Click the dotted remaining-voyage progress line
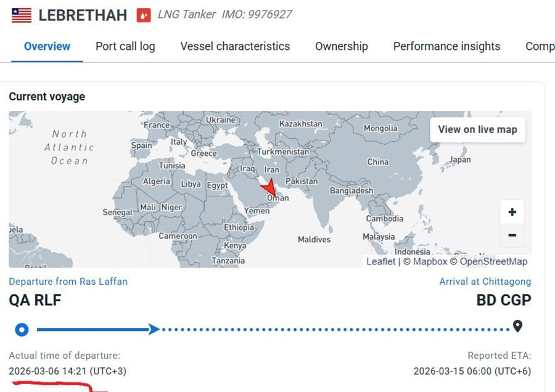 tap(335, 329)
